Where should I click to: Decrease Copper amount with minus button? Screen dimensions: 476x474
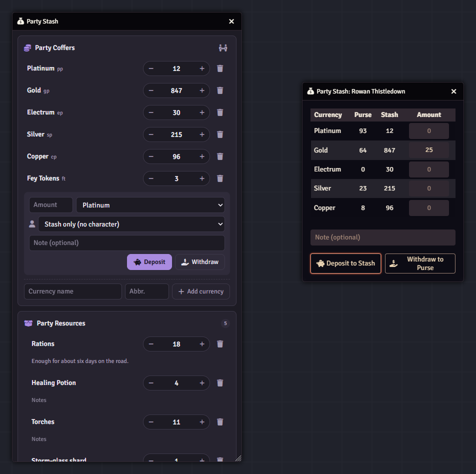click(x=151, y=156)
